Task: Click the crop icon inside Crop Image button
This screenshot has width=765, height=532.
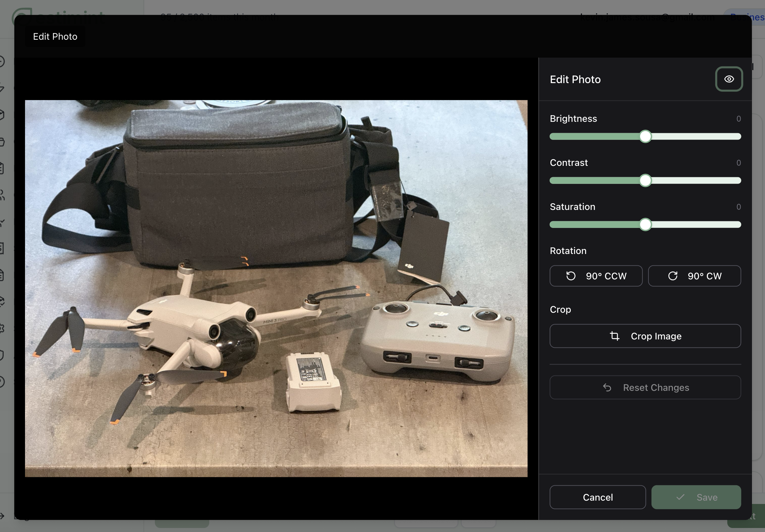Action: click(x=616, y=336)
